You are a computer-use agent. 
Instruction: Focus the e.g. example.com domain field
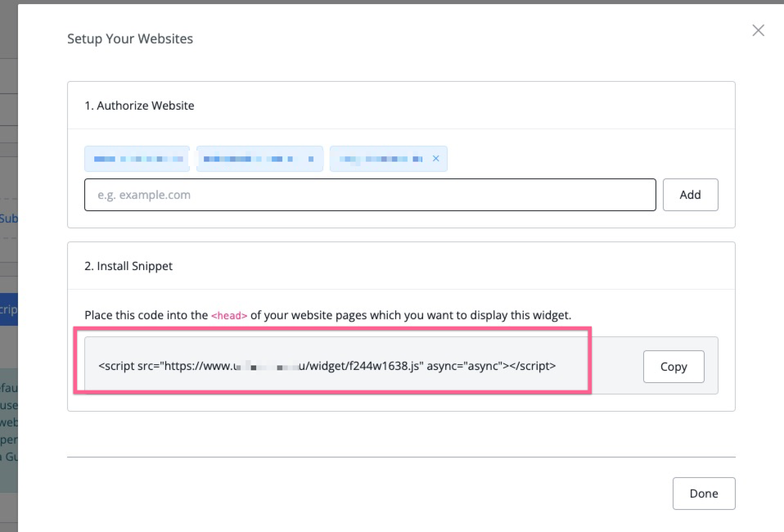pos(370,195)
